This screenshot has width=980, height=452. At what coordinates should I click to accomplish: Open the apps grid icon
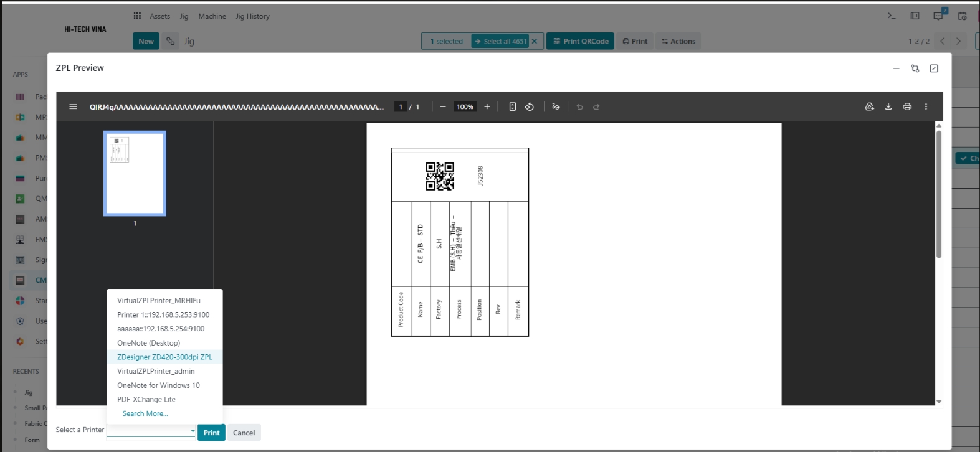click(x=137, y=16)
